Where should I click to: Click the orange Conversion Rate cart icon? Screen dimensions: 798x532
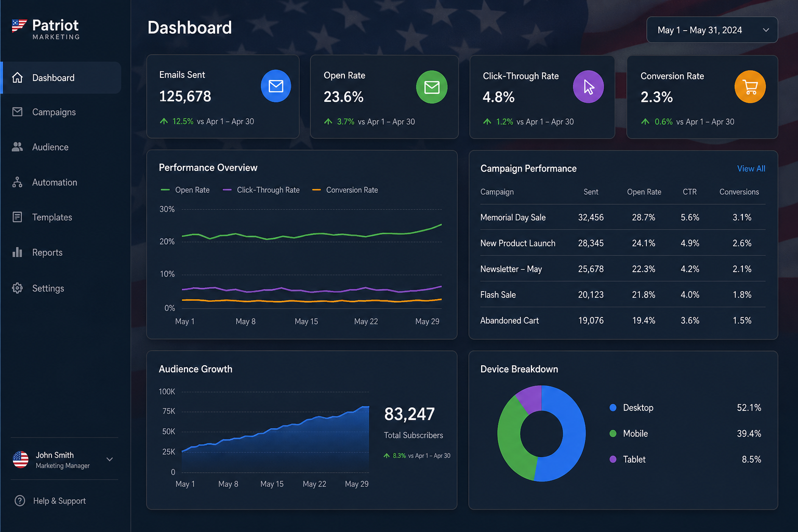tap(750, 87)
